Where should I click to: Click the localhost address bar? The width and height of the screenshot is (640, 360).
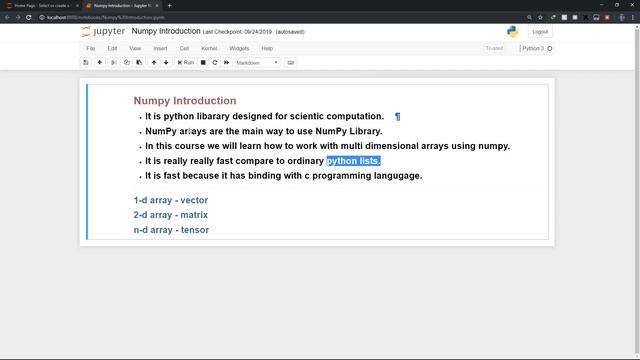(282, 18)
